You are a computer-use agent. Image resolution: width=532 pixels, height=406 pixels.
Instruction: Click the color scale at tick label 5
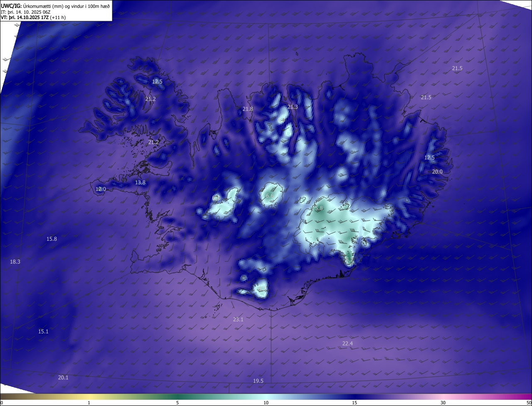(177, 403)
